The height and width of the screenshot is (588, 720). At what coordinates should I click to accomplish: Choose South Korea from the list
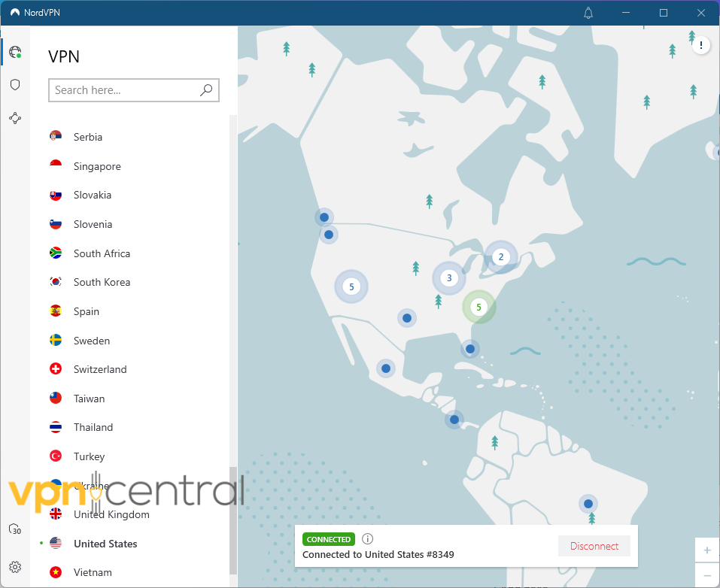[102, 282]
